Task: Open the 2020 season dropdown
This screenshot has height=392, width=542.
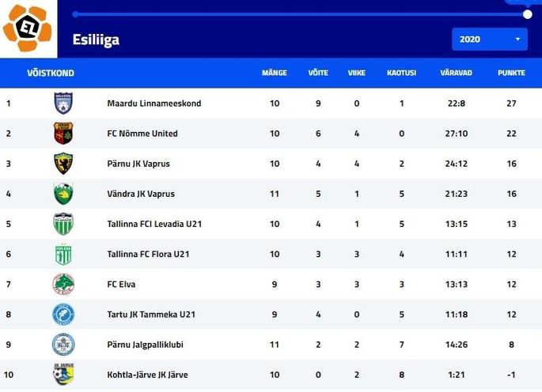Action: pyautogui.click(x=490, y=40)
